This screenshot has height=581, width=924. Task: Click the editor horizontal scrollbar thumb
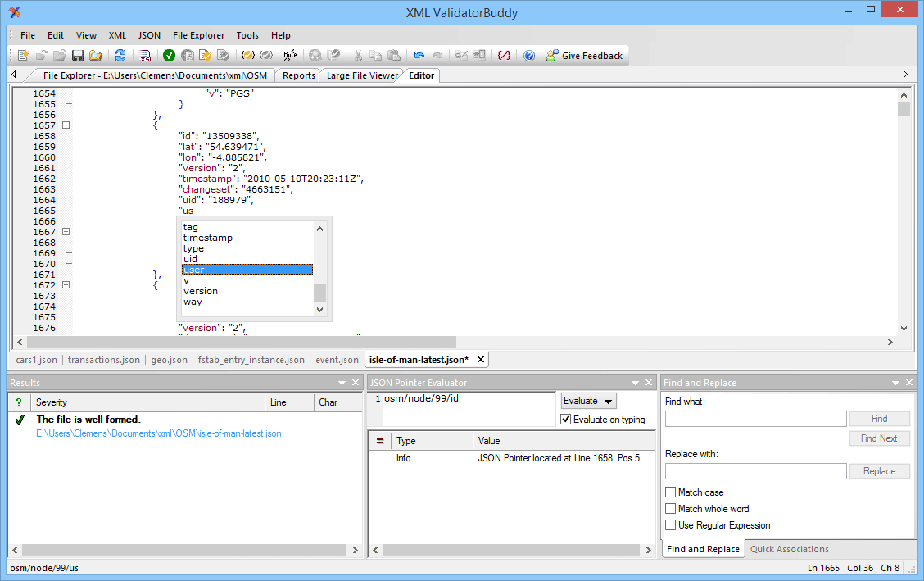(242, 342)
